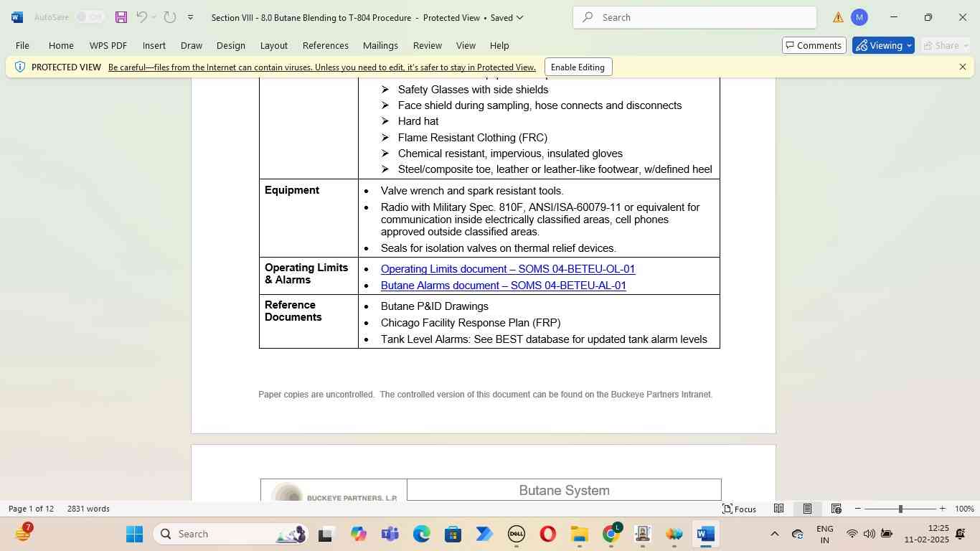Image resolution: width=980 pixels, height=551 pixels.
Task: Show hidden system tray icons chevron
Action: point(774,534)
